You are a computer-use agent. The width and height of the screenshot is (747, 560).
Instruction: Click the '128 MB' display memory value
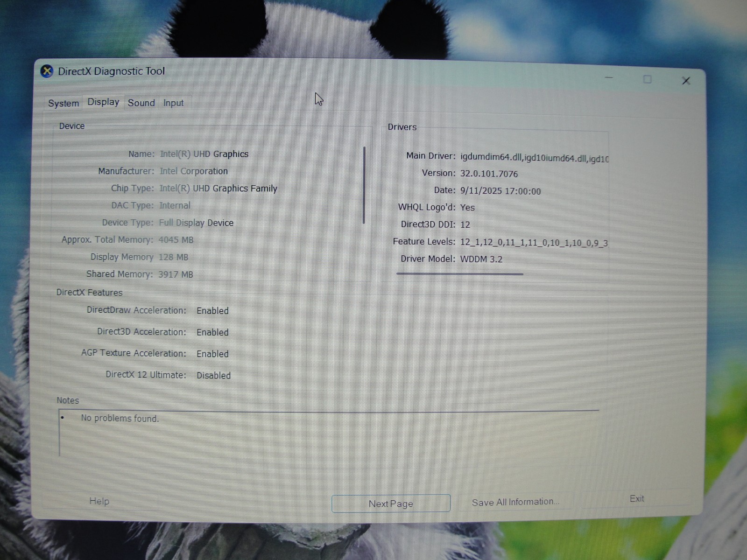click(173, 257)
